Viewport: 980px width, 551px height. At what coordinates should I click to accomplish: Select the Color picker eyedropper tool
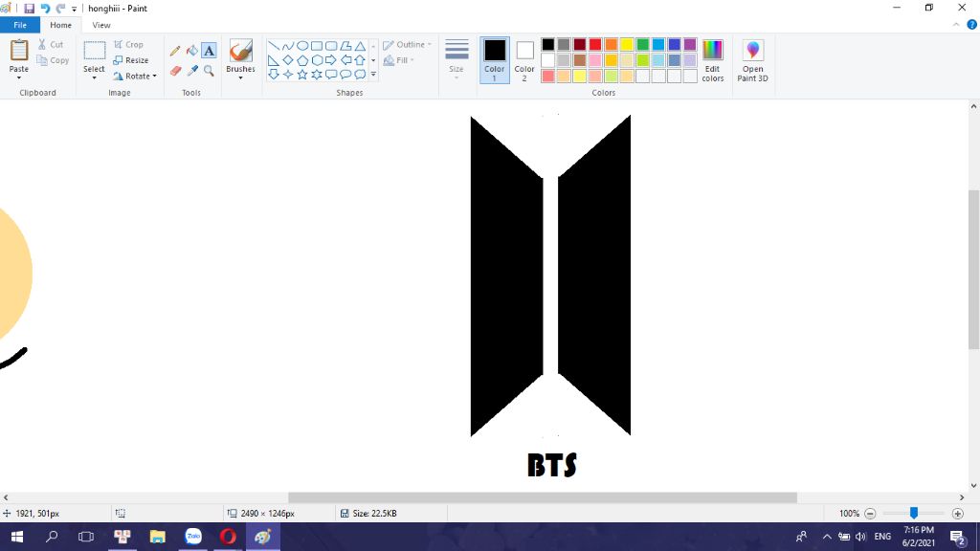pos(191,71)
